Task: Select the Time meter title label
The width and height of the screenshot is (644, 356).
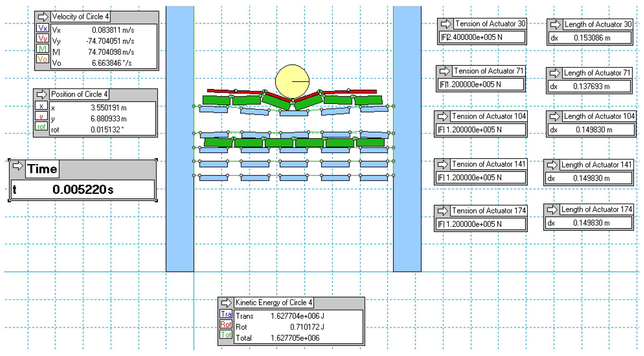Action: coord(42,169)
